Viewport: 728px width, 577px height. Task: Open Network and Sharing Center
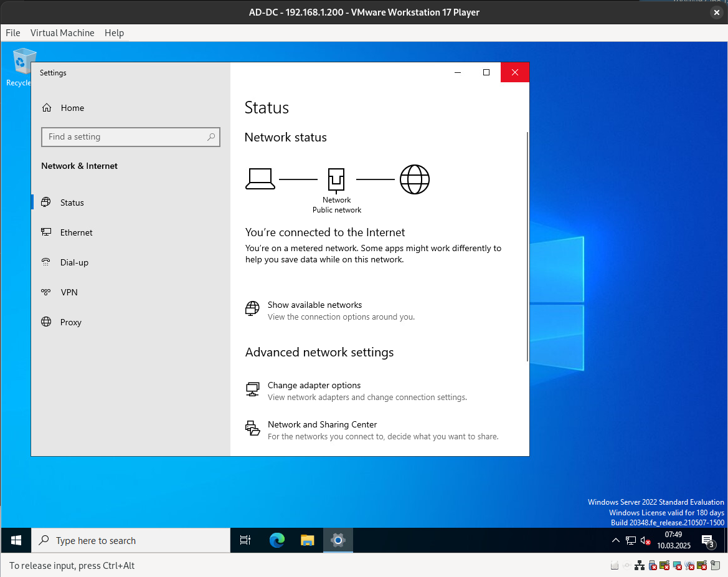[x=322, y=424]
